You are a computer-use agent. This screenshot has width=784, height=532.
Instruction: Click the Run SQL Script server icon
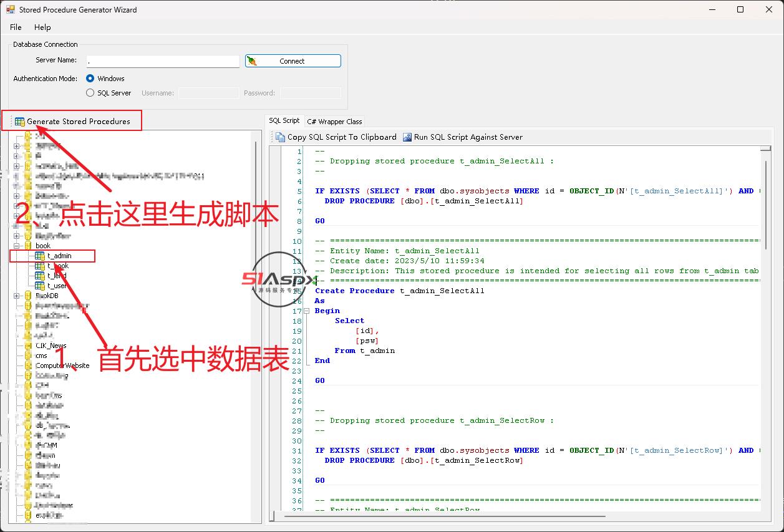click(407, 137)
